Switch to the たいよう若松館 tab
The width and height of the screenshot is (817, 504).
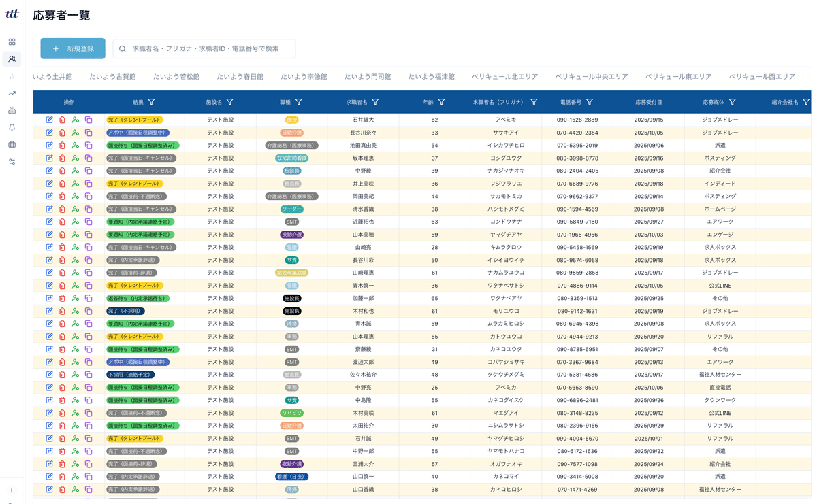[x=176, y=77]
